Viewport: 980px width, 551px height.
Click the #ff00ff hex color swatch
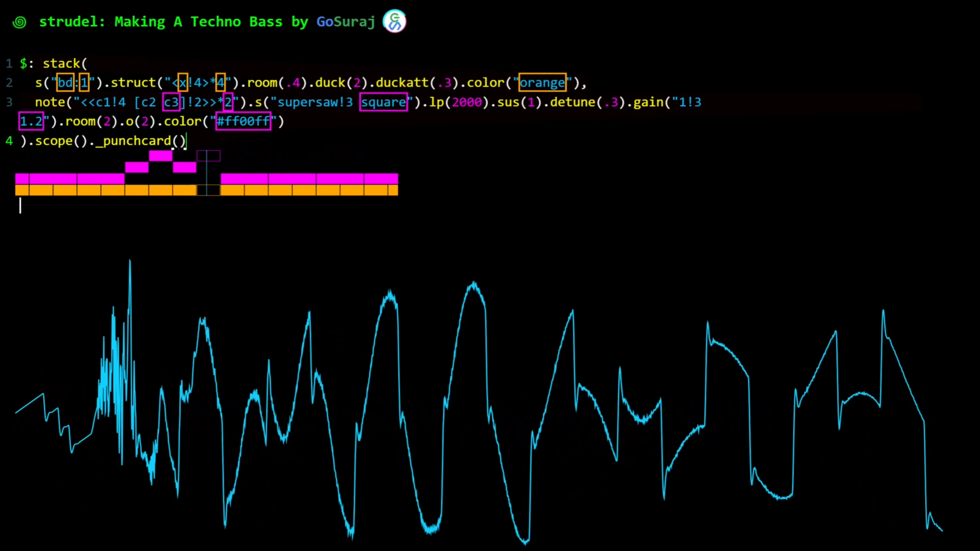point(243,121)
